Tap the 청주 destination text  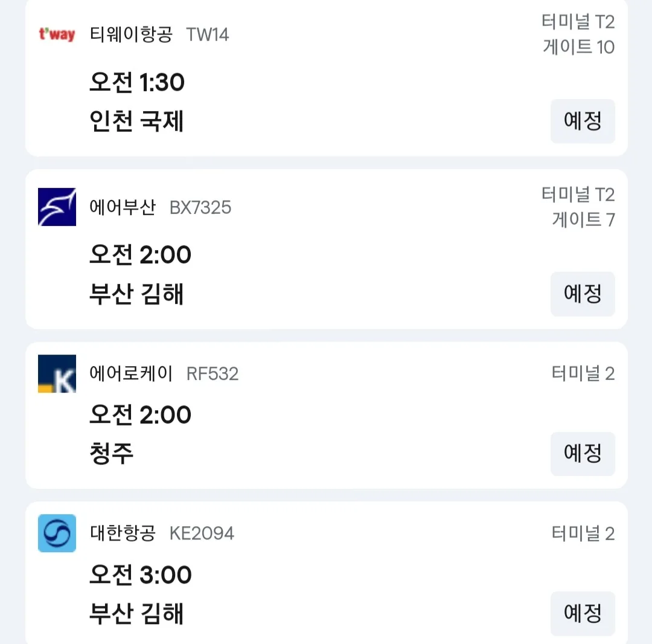click(x=112, y=454)
